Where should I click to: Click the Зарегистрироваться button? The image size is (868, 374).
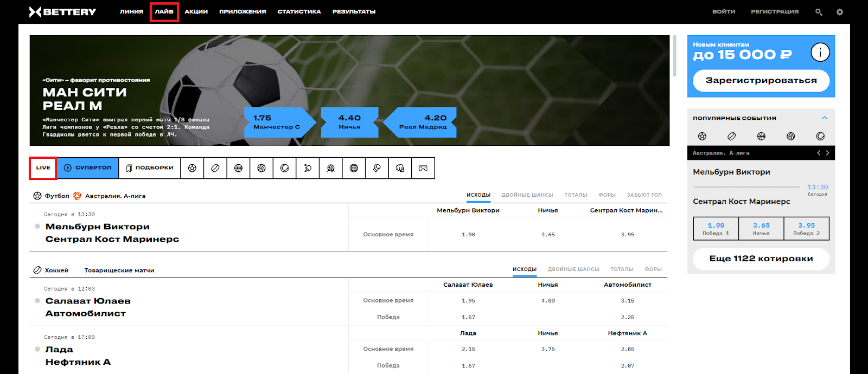[761, 80]
